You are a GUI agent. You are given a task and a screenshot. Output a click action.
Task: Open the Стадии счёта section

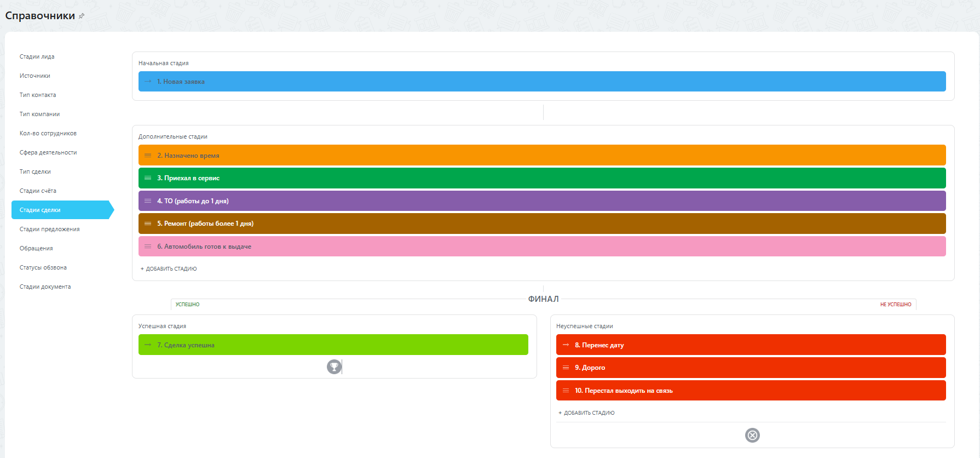tap(38, 191)
